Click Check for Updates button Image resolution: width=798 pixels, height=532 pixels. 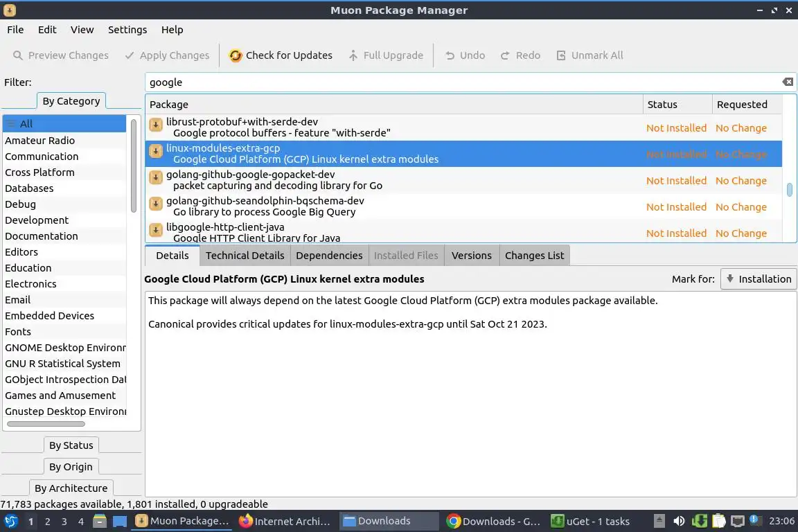coord(281,55)
